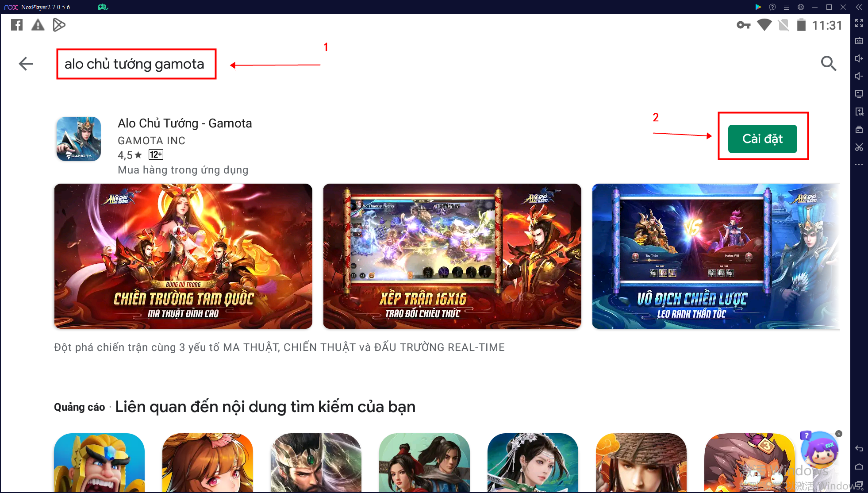Image resolution: width=868 pixels, height=493 pixels.
Task: Decrease volume with sidebar volume-down icon
Action: pos(860,76)
